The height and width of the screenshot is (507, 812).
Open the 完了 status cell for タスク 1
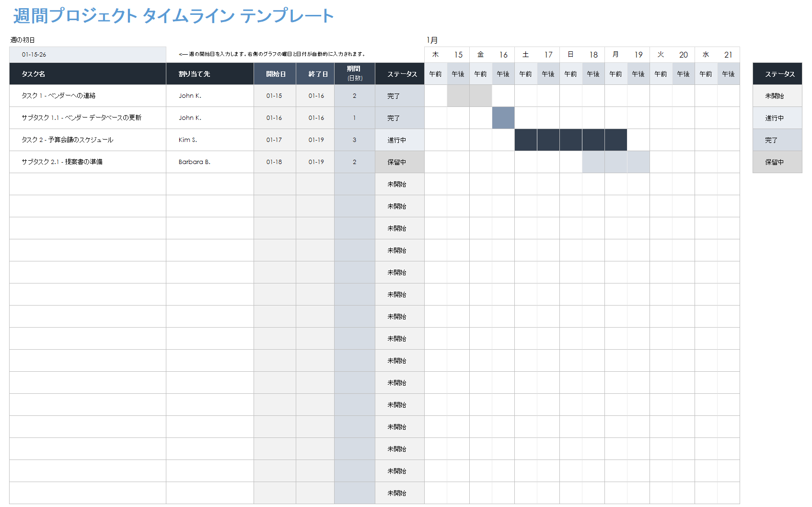click(400, 96)
